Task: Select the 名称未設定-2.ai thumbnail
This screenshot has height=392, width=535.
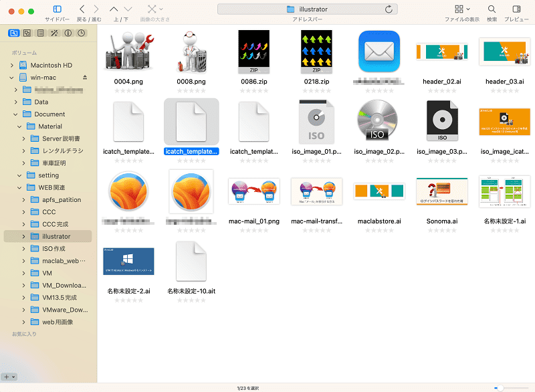Action: [x=128, y=262]
